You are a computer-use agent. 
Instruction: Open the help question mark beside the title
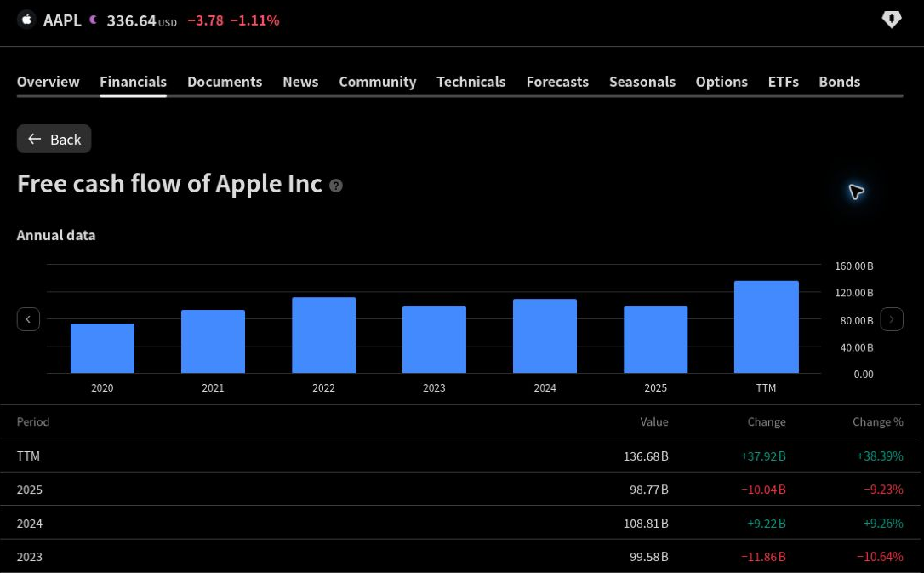click(336, 186)
